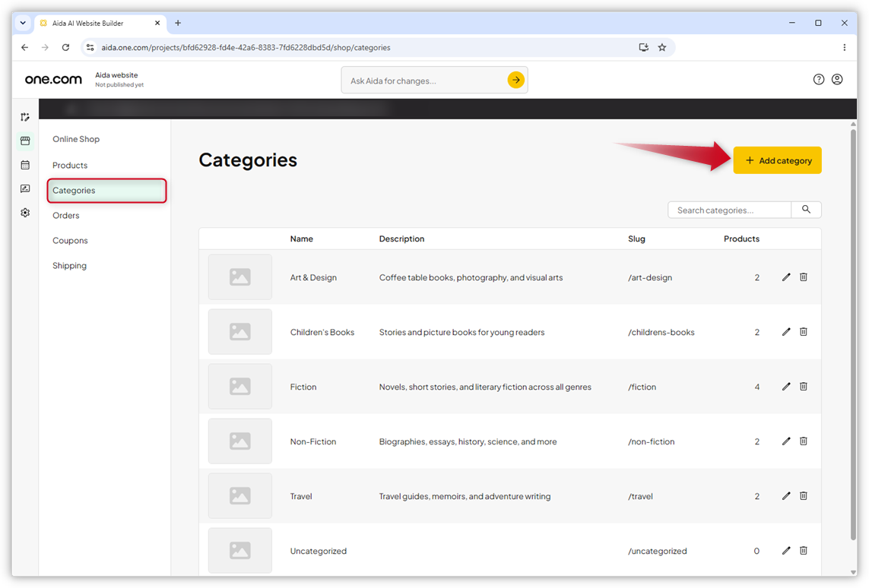Edit the Travel category
869x588 pixels.
(x=786, y=496)
